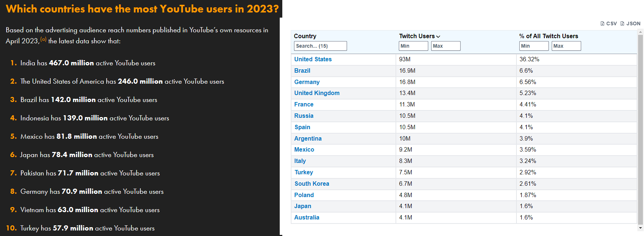The image size is (644, 236).
Task: Click the CSV file icon
Action: coord(602,23)
